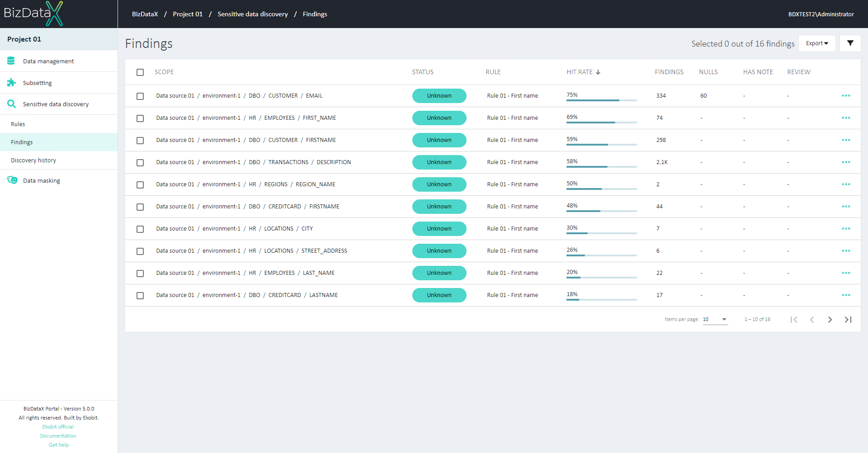Open the findings filter funnel icon
This screenshot has width=868, height=453.
click(850, 43)
